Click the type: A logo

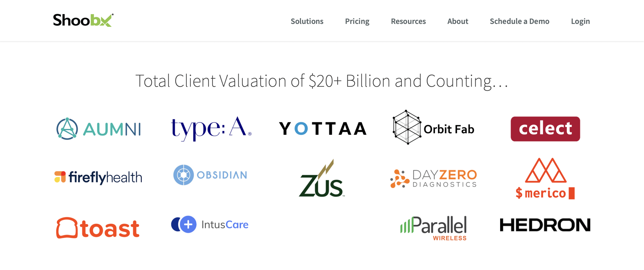(x=211, y=128)
